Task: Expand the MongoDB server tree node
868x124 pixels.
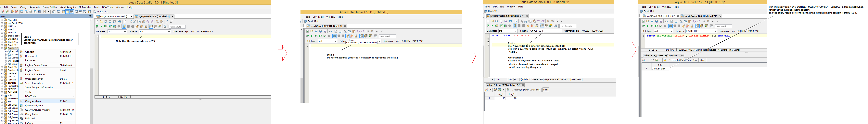Action: pos(2,20)
